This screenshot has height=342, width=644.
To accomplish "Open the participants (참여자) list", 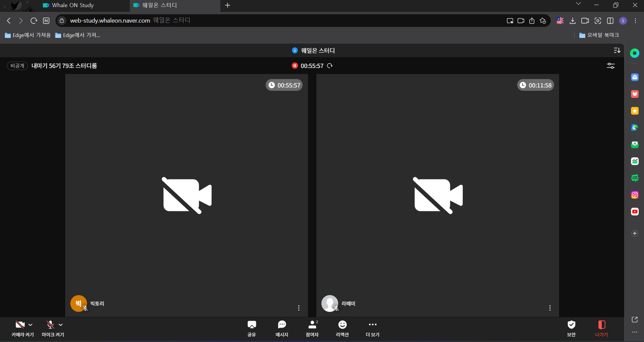I will coord(312,325).
